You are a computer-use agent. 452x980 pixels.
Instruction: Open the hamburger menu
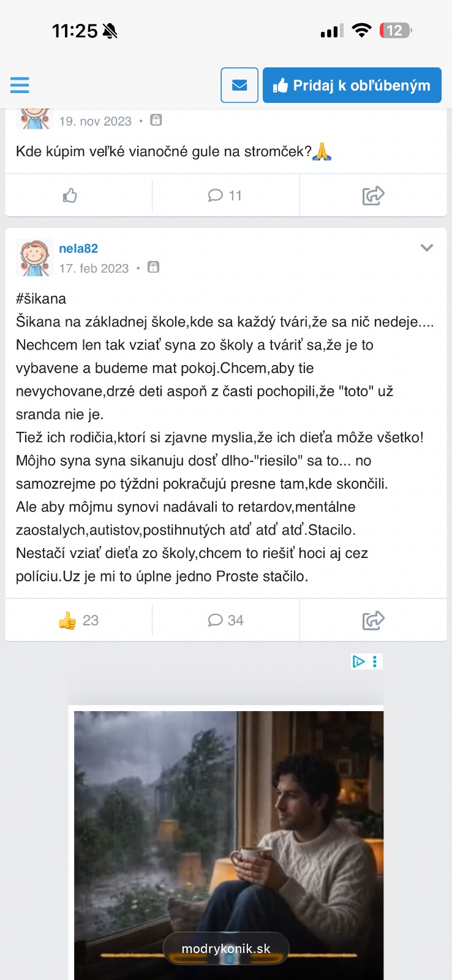[x=20, y=85]
